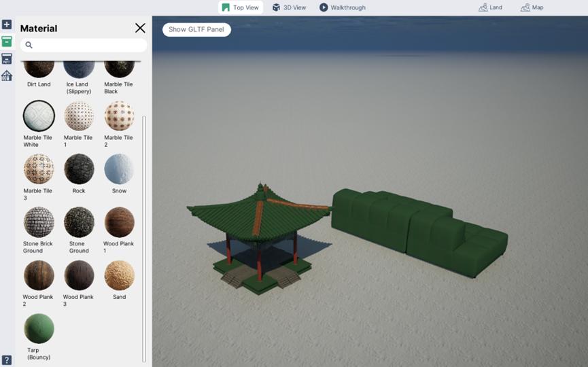Click the house building icon in sidebar

tap(7, 75)
